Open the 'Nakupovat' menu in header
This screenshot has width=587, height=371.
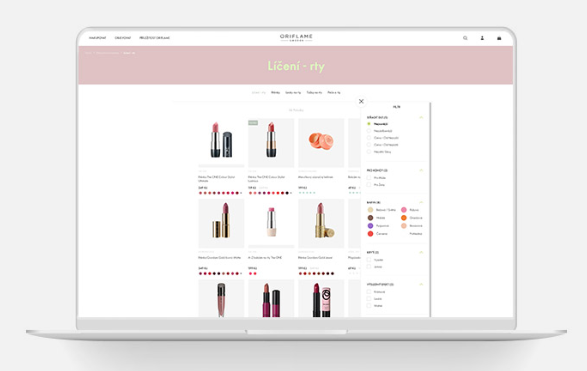tap(97, 38)
